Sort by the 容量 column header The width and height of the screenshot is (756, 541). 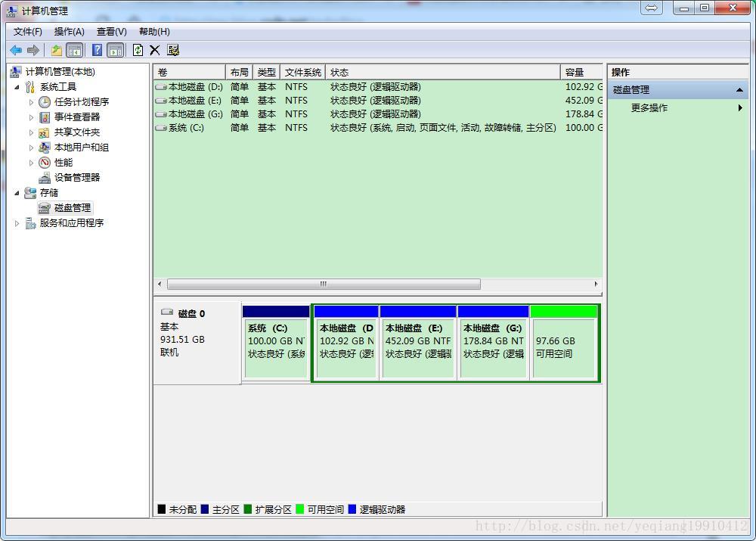[581, 73]
